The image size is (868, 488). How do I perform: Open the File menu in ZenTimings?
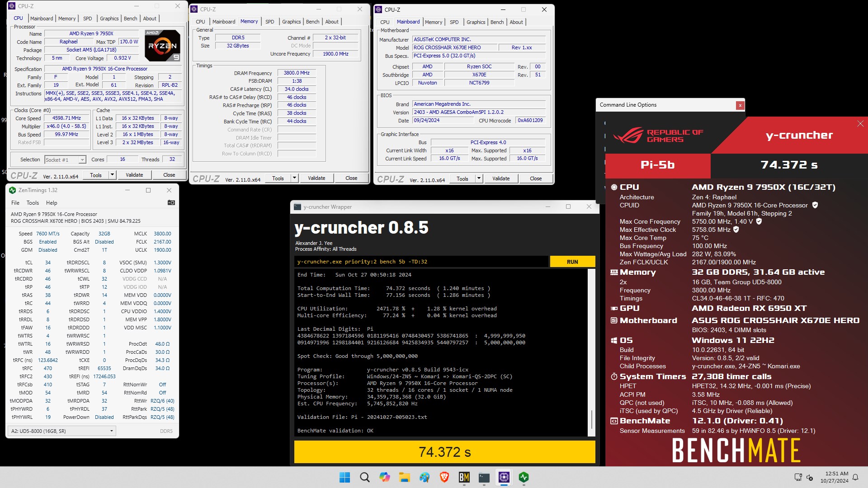point(15,203)
